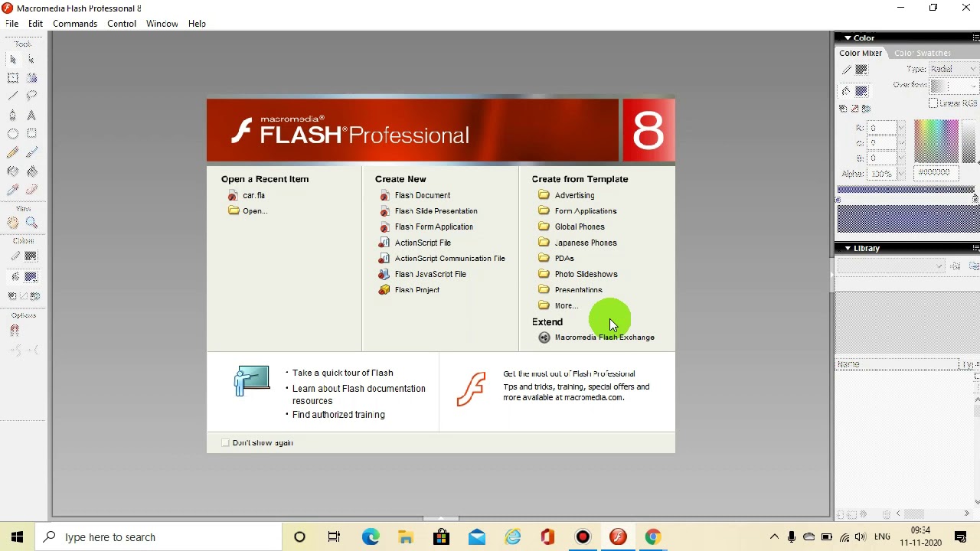Open the Alpha value dropdown arrow
The image size is (980, 551).
tap(900, 174)
